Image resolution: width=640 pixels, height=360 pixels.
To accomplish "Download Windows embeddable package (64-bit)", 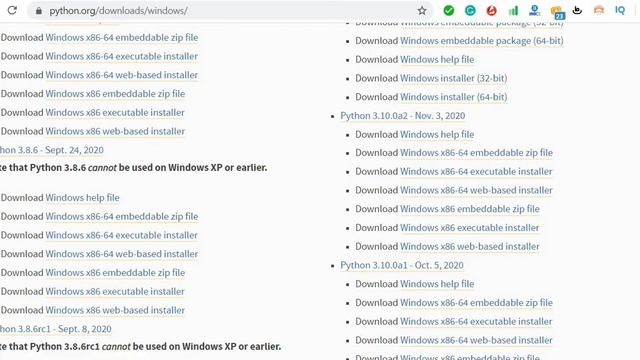I will pyautogui.click(x=482, y=41).
